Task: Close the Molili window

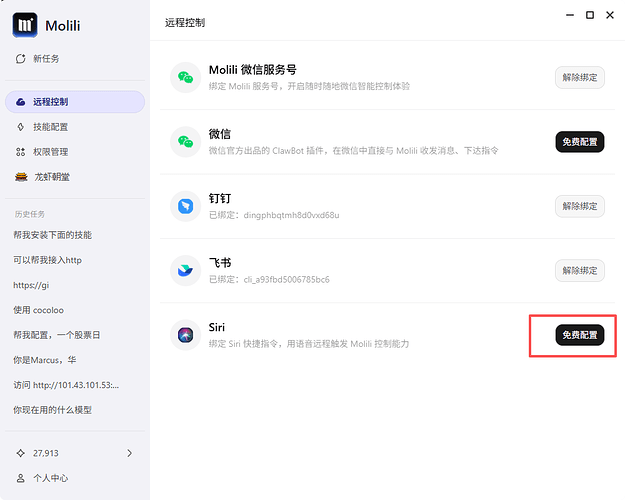Action: coord(610,15)
